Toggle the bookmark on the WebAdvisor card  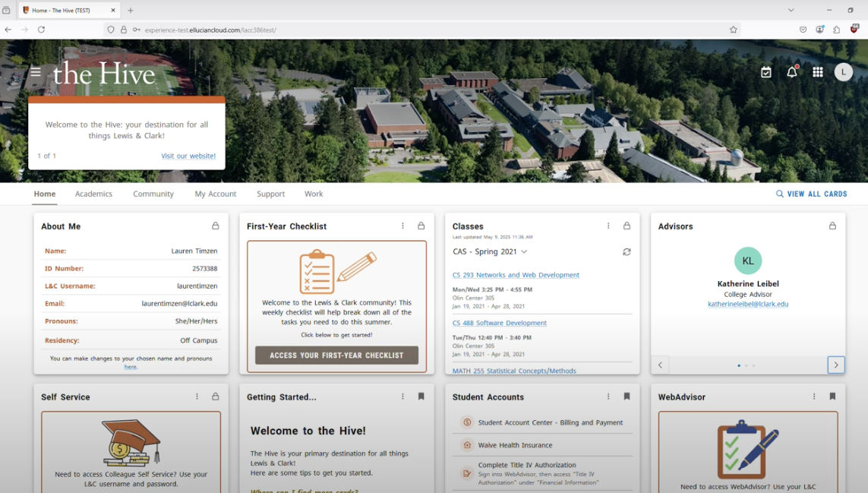pyautogui.click(x=832, y=396)
